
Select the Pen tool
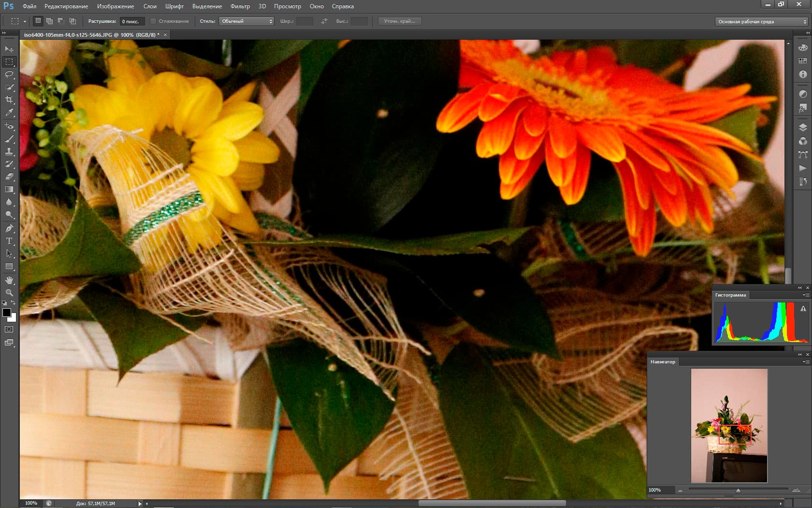pyautogui.click(x=9, y=228)
